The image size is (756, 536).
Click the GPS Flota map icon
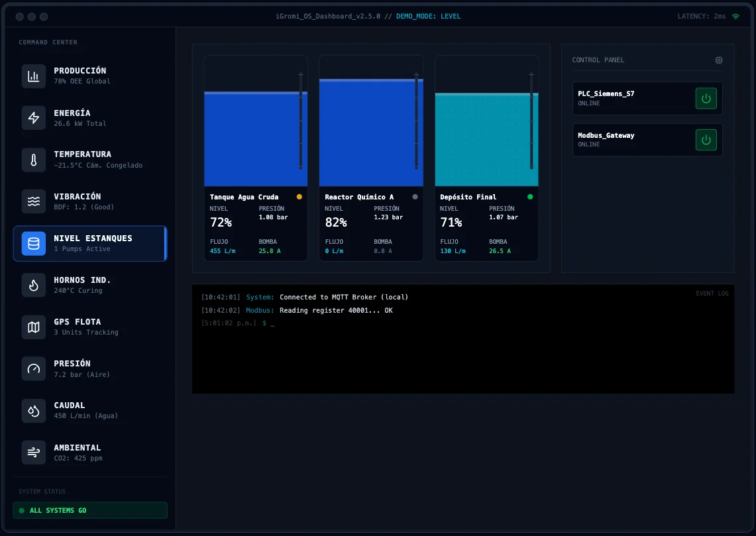tap(34, 327)
